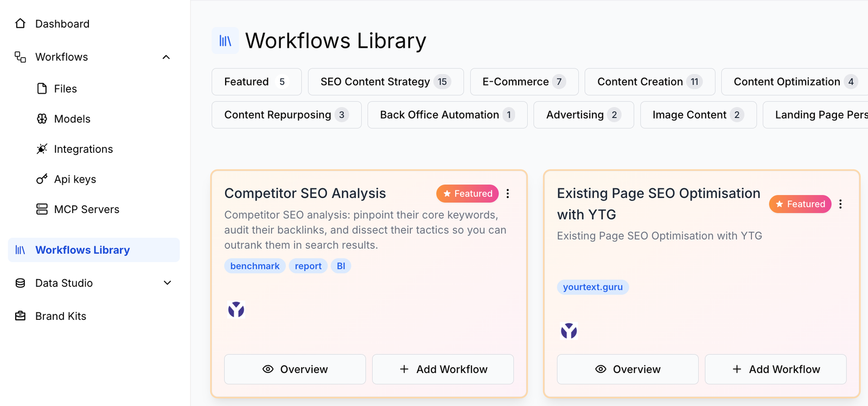Click the Integrations plug icon

pos(42,149)
